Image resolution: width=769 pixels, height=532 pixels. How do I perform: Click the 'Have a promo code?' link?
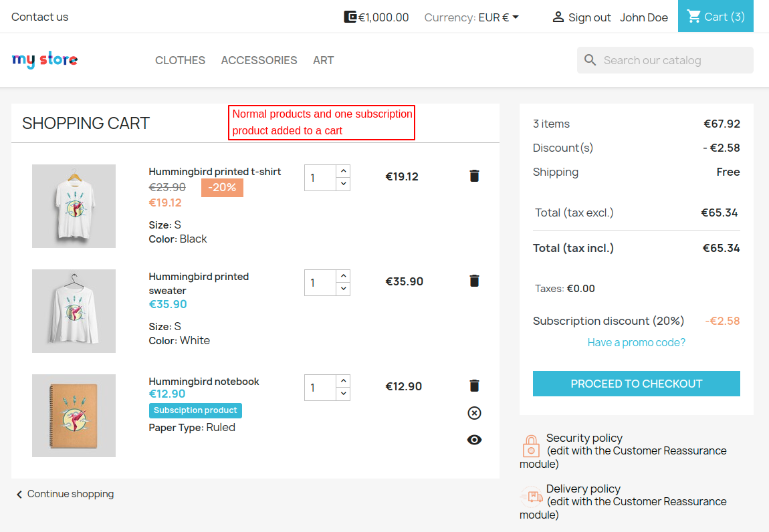click(x=636, y=342)
